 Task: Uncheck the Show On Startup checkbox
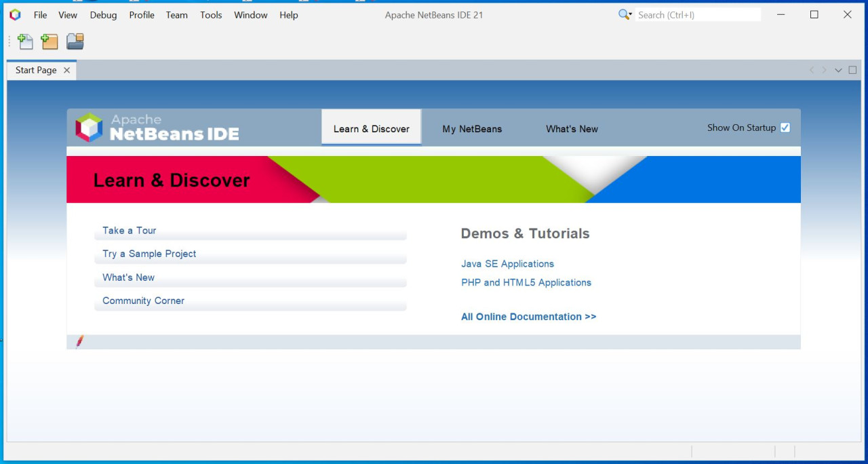(x=785, y=128)
